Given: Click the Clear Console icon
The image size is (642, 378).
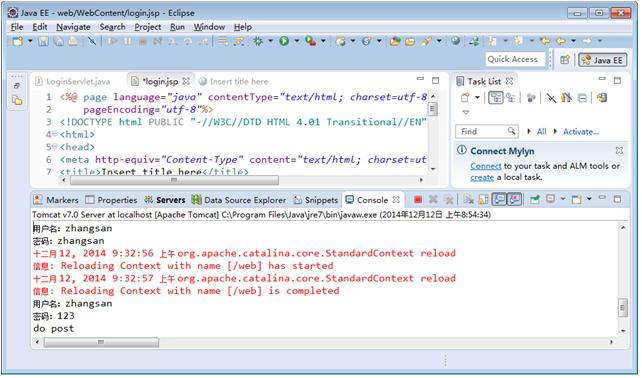Looking at the screenshot, I should (468, 199).
